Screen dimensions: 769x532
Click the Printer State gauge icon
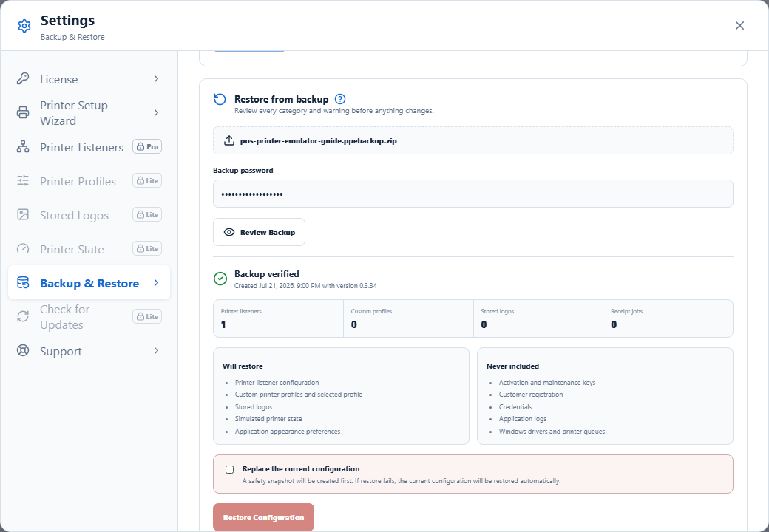23,249
